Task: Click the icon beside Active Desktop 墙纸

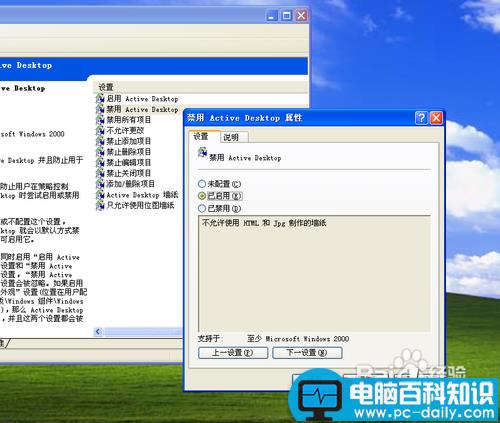Action: (100, 194)
